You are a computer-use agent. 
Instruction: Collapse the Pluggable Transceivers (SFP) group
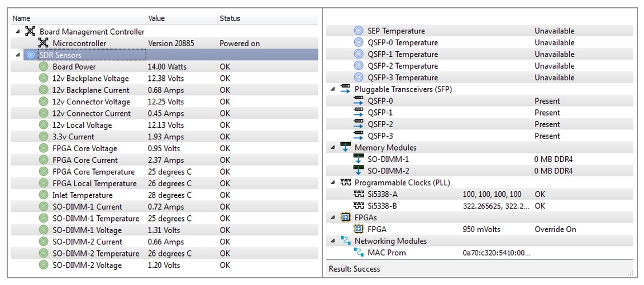[x=333, y=89]
